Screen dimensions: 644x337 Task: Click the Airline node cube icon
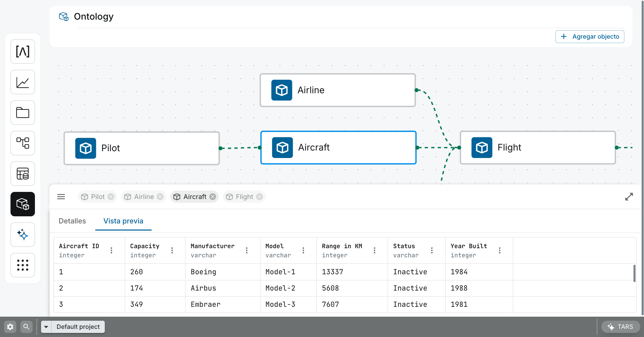[282, 90]
